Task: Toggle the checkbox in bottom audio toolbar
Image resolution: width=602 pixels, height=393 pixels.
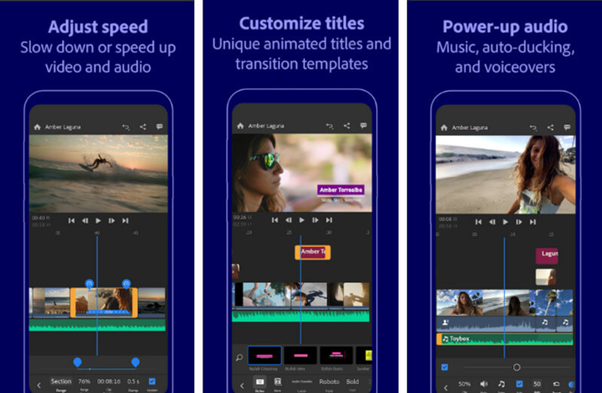Action: pyautogui.click(x=519, y=383)
